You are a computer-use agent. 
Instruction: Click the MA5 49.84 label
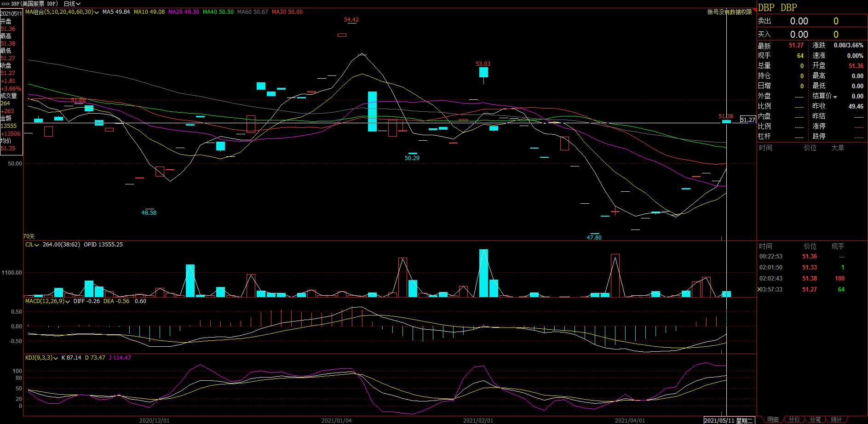[x=116, y=12]
